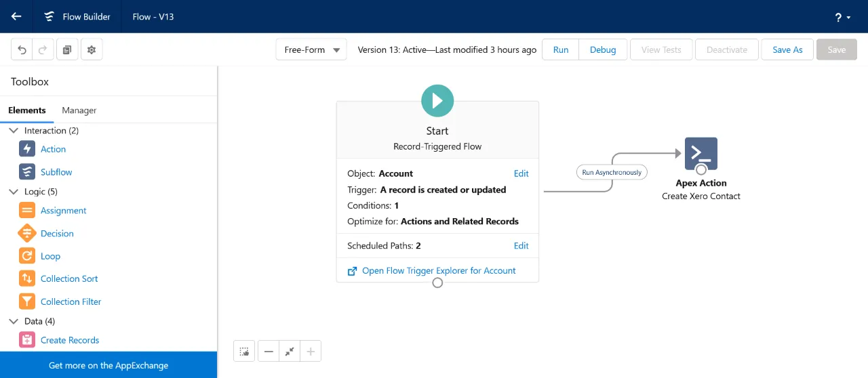868x378 pixels.
Task: Collapse the Data section
Action: (x=14, y=321)
